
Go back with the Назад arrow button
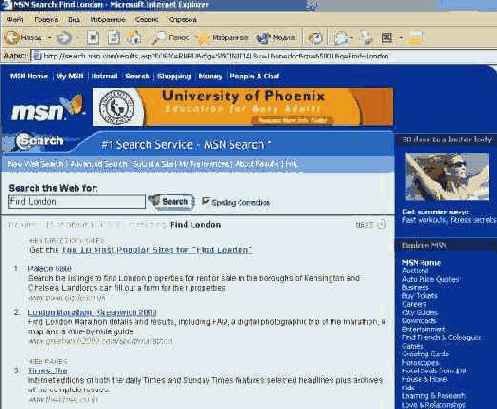tap(23, 37)
